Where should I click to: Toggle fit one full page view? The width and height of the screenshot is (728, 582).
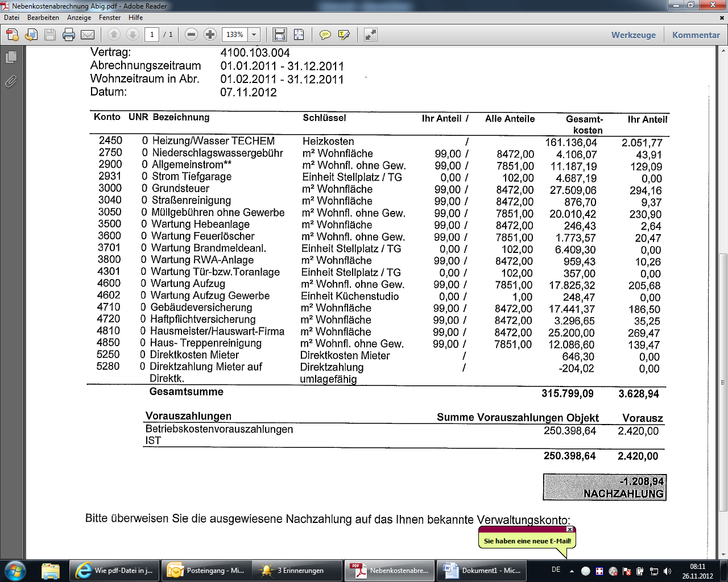tap(299, 35)
